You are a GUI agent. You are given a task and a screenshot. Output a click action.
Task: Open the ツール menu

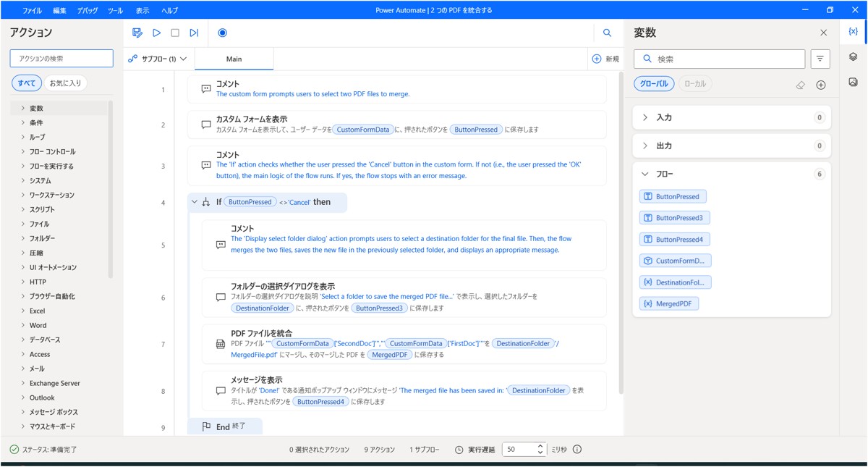pos(115,11)
